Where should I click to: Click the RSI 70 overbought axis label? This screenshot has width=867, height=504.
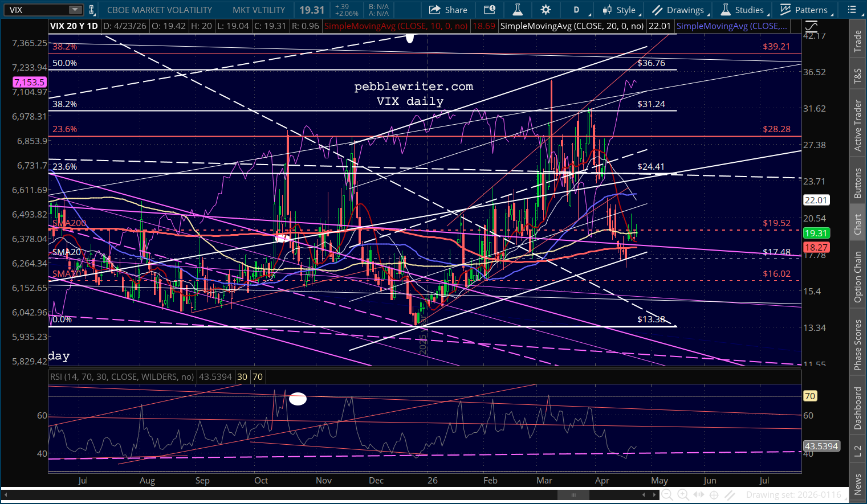point(810,396)
